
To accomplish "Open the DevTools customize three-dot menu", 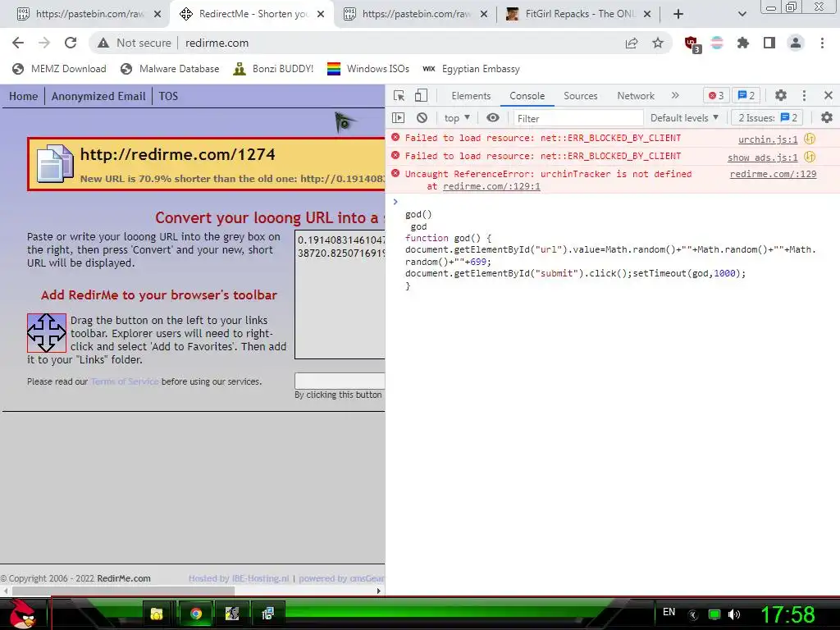I will coord(804,95).
